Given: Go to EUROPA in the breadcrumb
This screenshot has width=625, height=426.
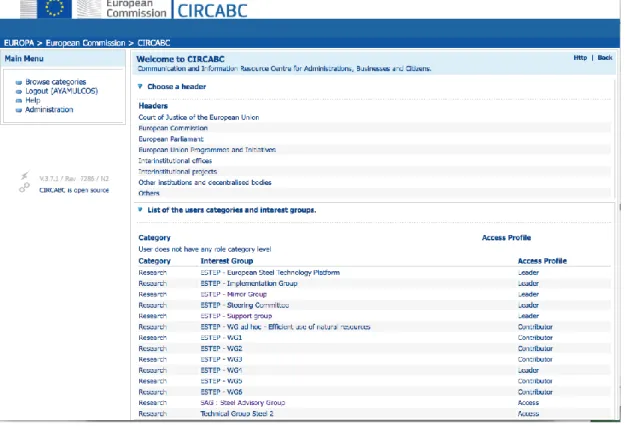Looking at the screenshot, I should click(x=19, y=43).
